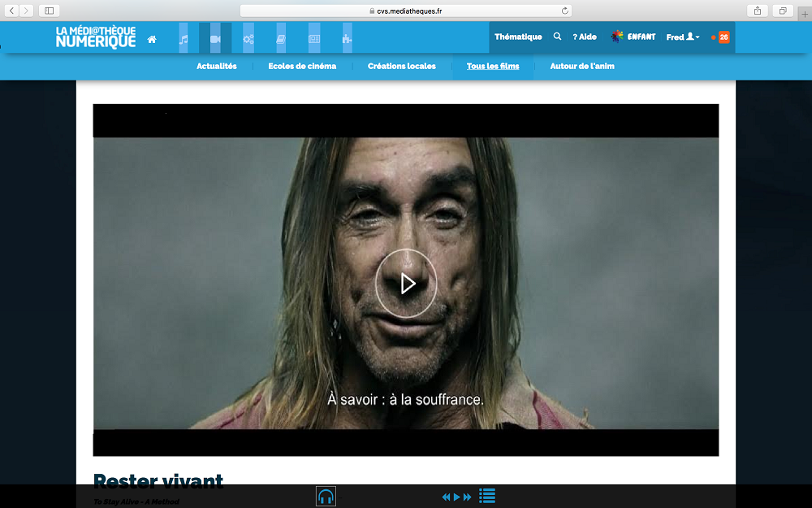Go to Ecoles de cinéma tab
The height and width of the screenshot is (508, 812).
(x=302, y=67)
